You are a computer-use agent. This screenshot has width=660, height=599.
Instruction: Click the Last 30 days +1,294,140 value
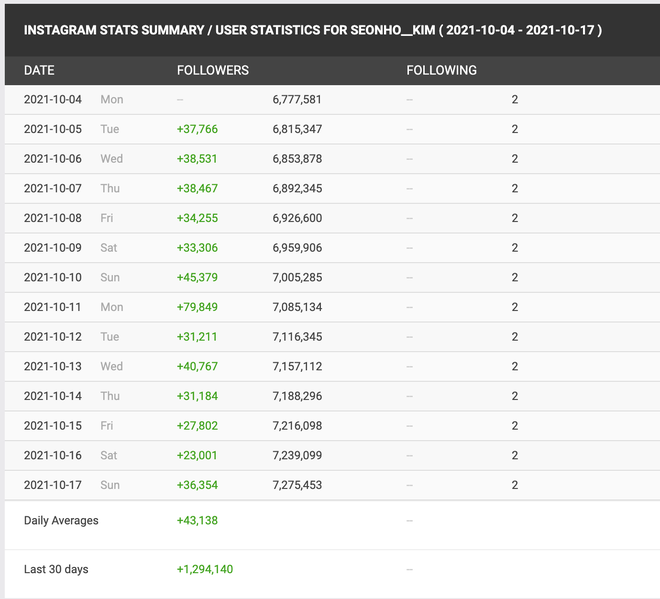205,570
